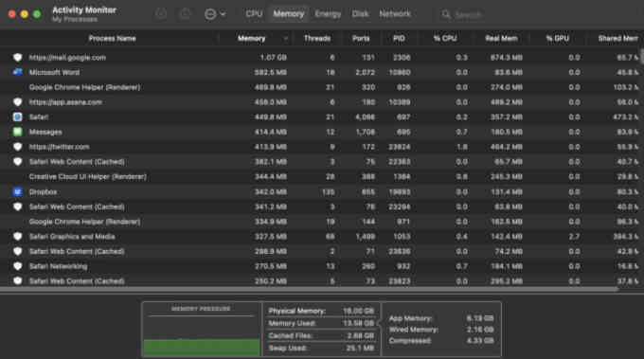Viewport: 644px width, 359px height.
Task: Click the magnifying glass search icon
Action: click(446, 15)
